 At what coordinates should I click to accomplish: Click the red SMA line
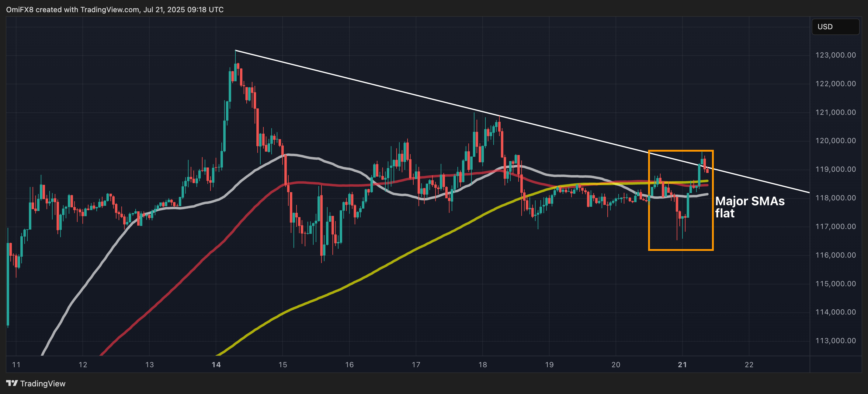point(202,260)
